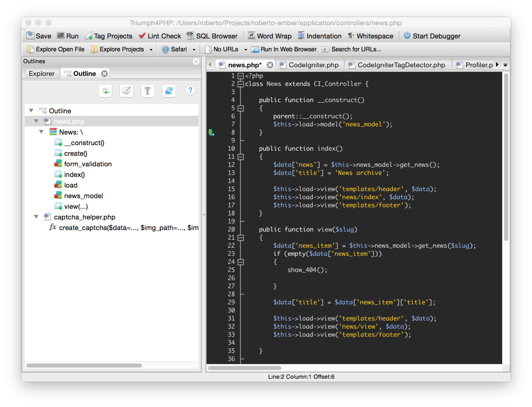Open Explore Projects dropdown arrow
The height and width of the screenshot is (407, 532).
click(151, 50)
